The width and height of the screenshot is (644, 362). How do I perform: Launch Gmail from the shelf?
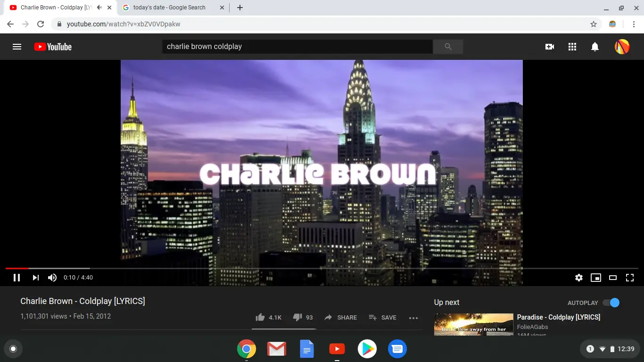click(277, 349)
